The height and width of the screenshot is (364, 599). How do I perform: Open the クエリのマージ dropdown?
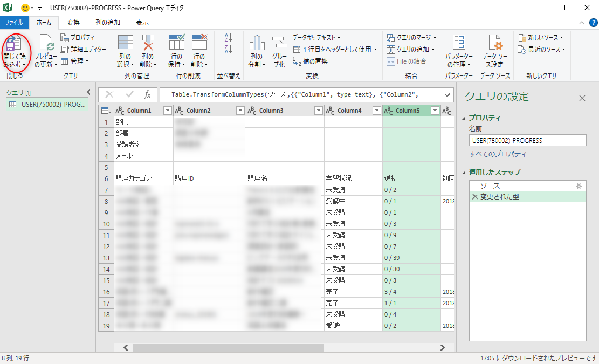point(411,37)
